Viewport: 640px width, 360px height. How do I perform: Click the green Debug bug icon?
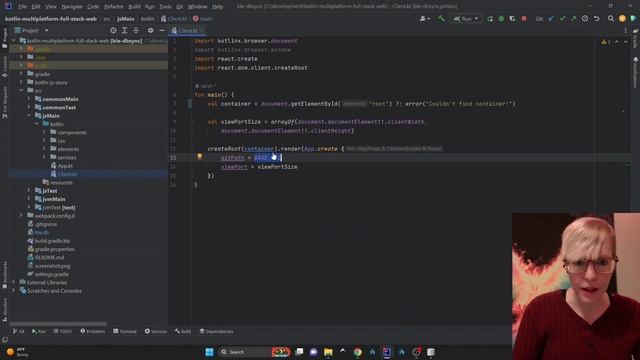[501, 19]
